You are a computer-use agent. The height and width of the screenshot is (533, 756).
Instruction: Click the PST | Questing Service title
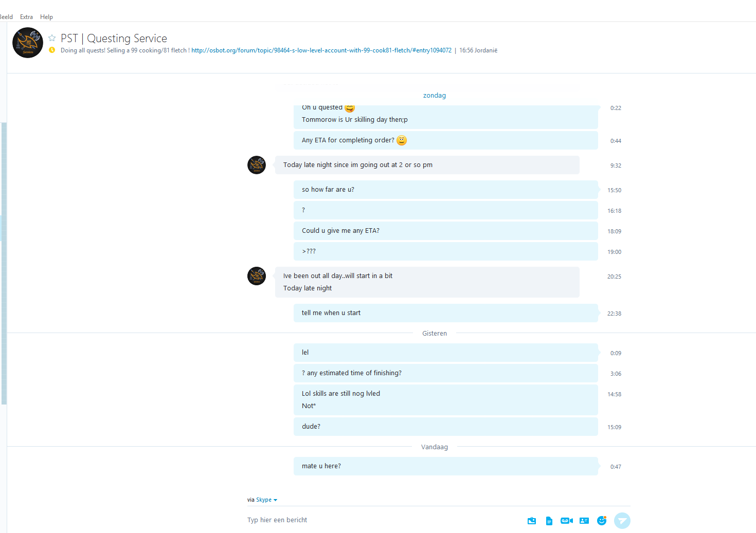pos(114,39)
